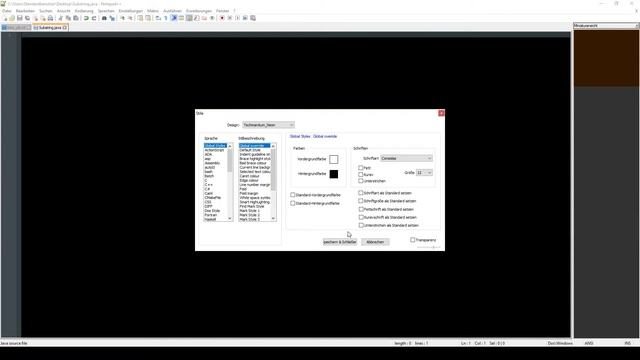
Task: Select Caret colour in the style list
Action: pos(249,176)
